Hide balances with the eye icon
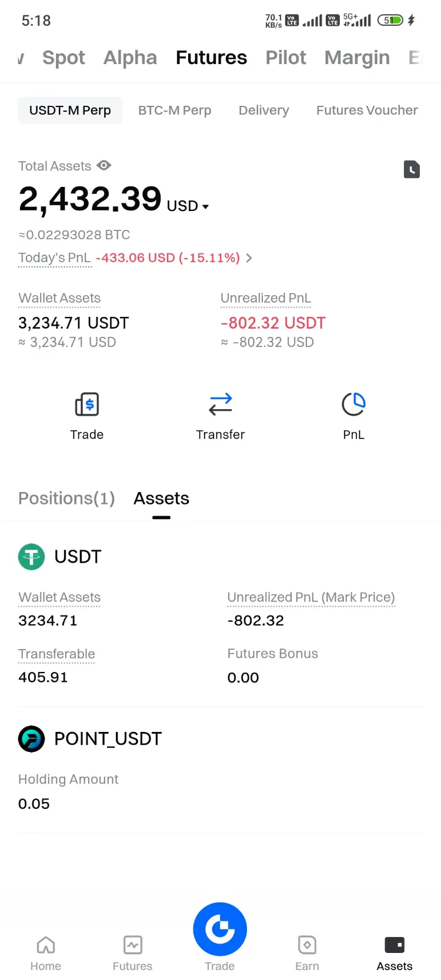Image resolution: width=441 pixels, height=980 pixels. tap(104, 166)
